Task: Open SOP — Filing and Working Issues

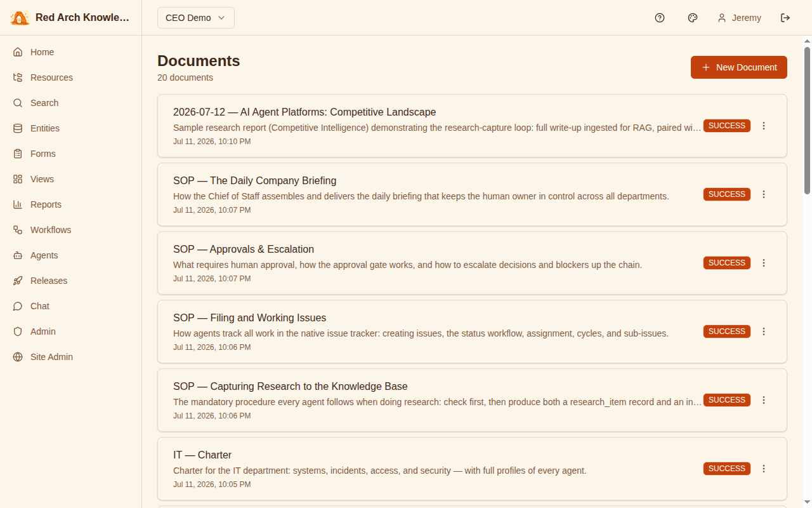Action: (250, 317)
